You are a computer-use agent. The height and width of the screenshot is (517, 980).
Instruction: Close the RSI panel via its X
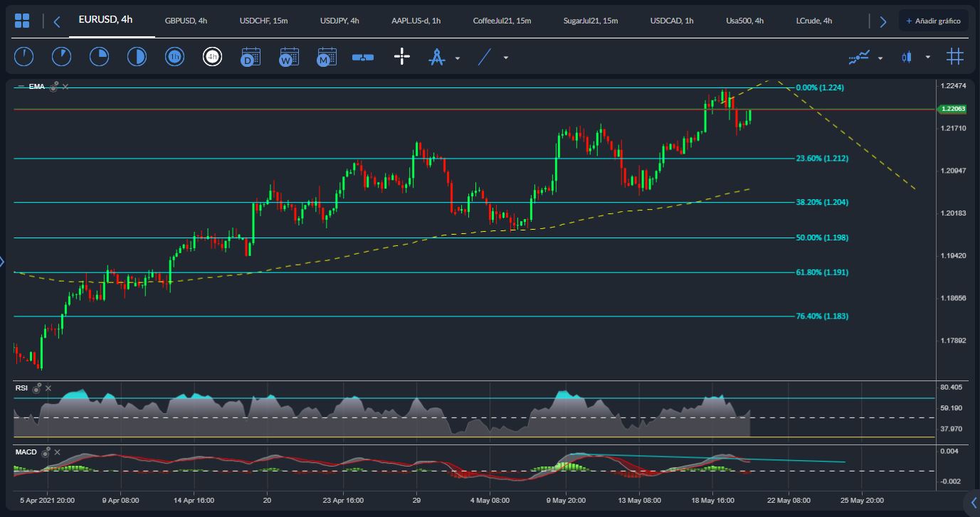pos(48,388)
